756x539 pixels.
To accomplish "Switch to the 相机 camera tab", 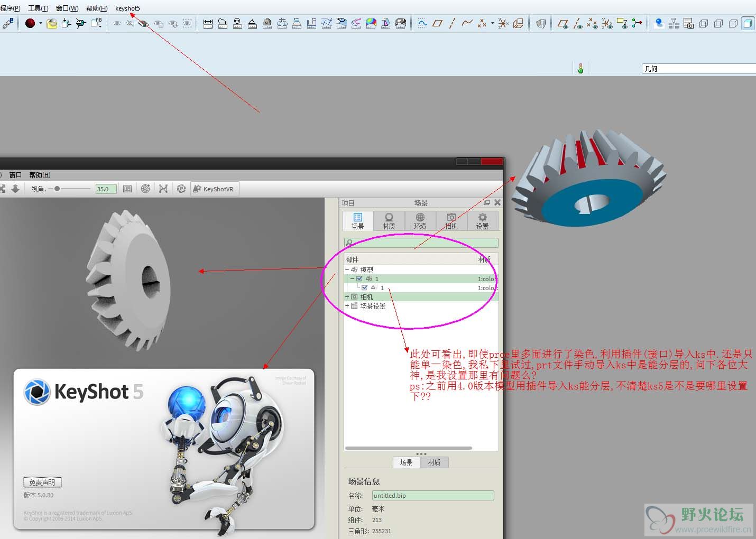I will click(x=451, y=221).
